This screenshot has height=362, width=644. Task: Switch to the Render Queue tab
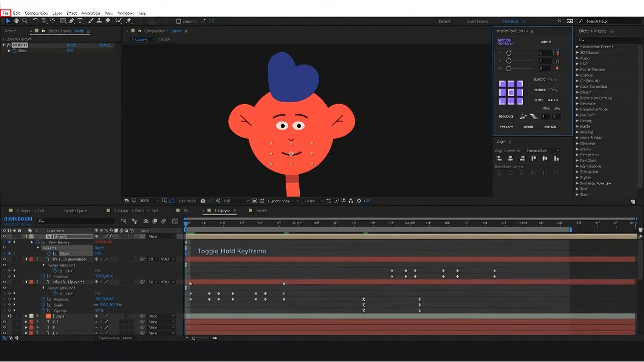(76, 211)
